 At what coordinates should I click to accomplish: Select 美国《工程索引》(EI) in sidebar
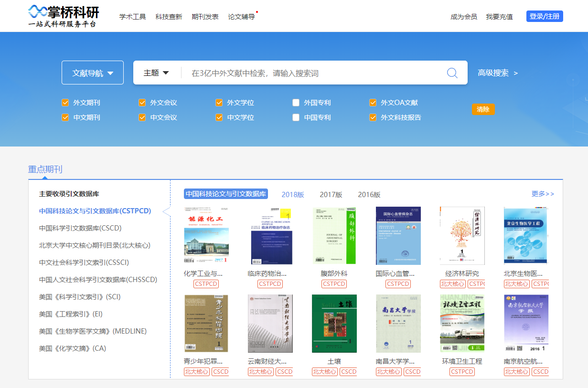pyautogui.click(x=71, y=314)
